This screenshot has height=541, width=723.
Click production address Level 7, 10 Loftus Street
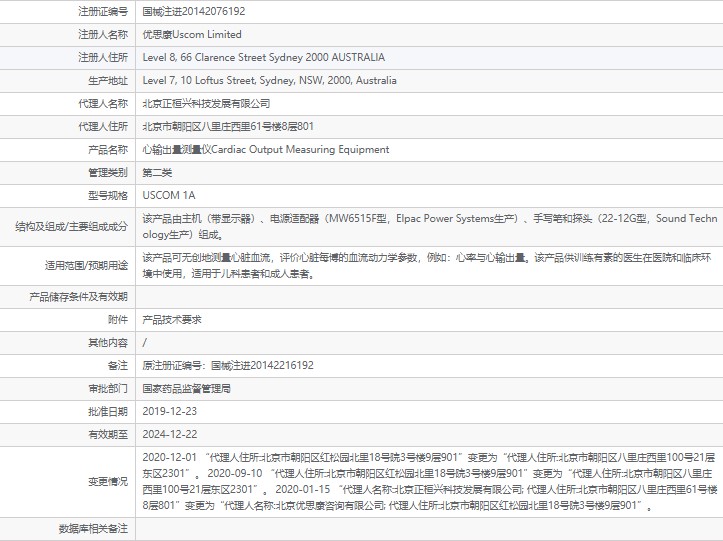coord(269,81)
